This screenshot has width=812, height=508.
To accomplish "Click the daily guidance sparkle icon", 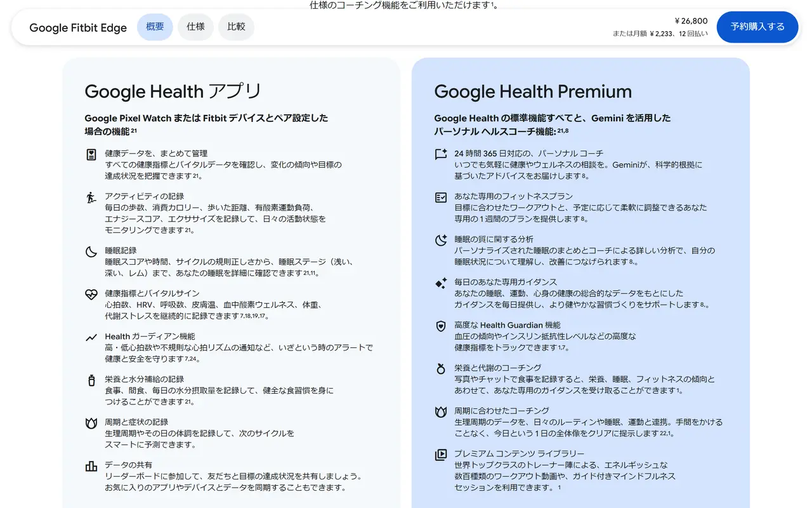I will pos(441,283).
